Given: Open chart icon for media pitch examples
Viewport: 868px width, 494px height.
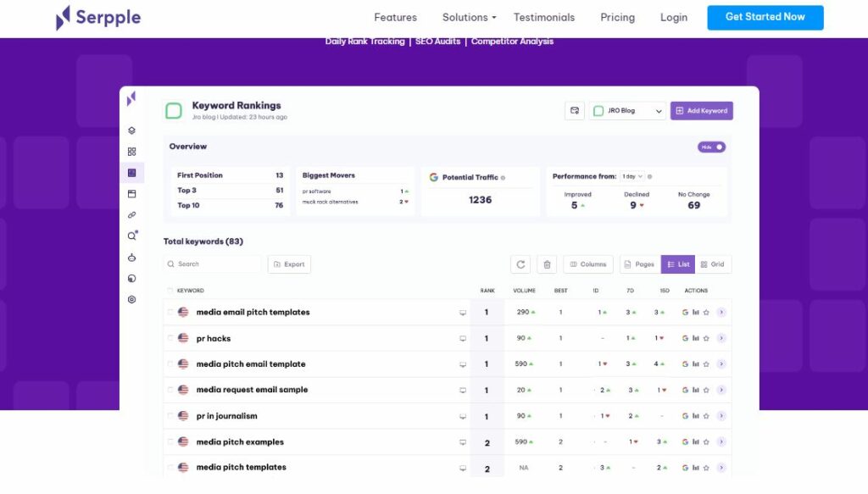Looking at the screenshot, I should coord(696,442).
